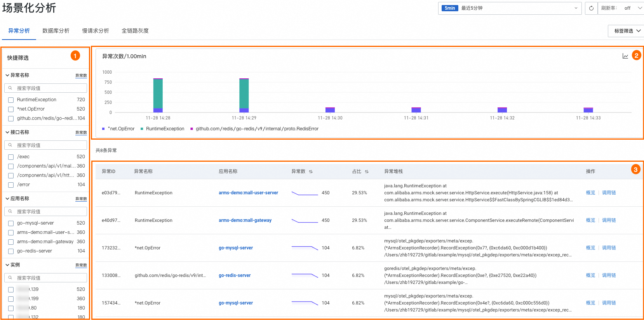
Task: Sort table by 占比 column icon
Action: (367, 171)
